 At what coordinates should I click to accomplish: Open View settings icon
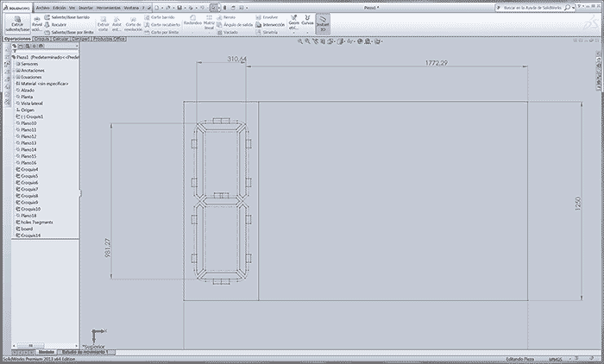point(378,41)
